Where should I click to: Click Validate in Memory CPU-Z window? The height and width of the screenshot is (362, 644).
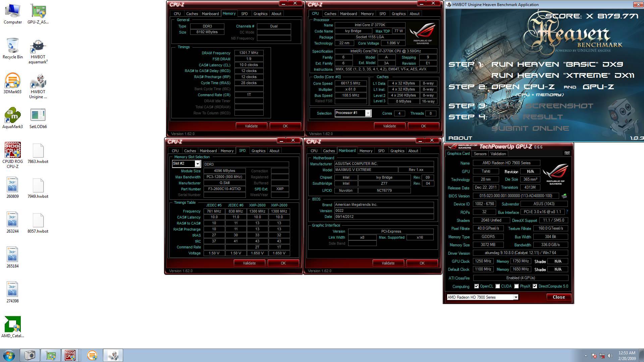pyautogui.click(x=251, y=126)
